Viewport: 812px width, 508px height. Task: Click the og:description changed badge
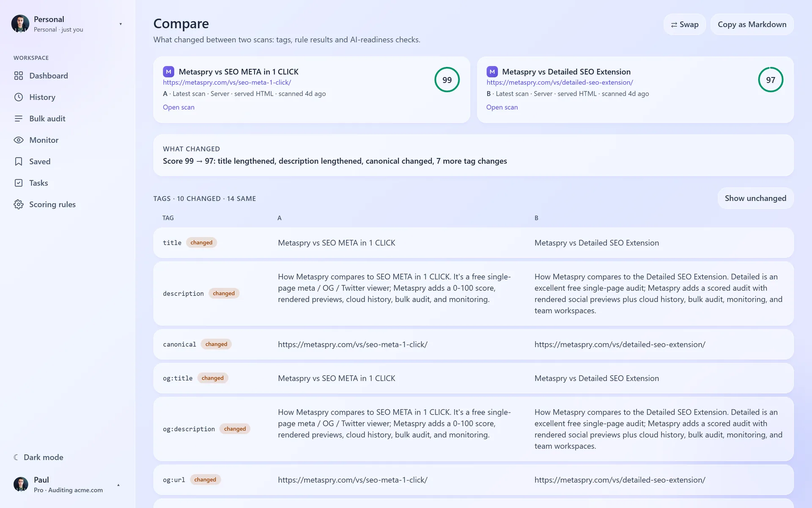click(x=235, y=429)
